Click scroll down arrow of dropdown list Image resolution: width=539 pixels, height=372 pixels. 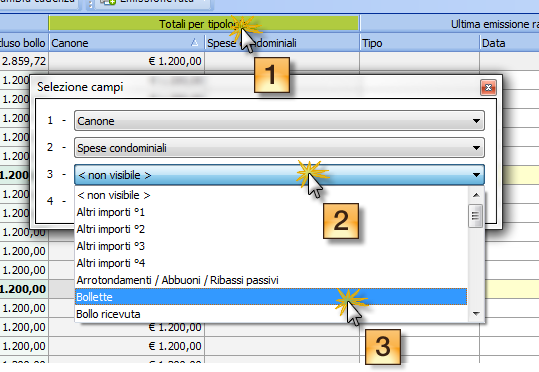476,314
